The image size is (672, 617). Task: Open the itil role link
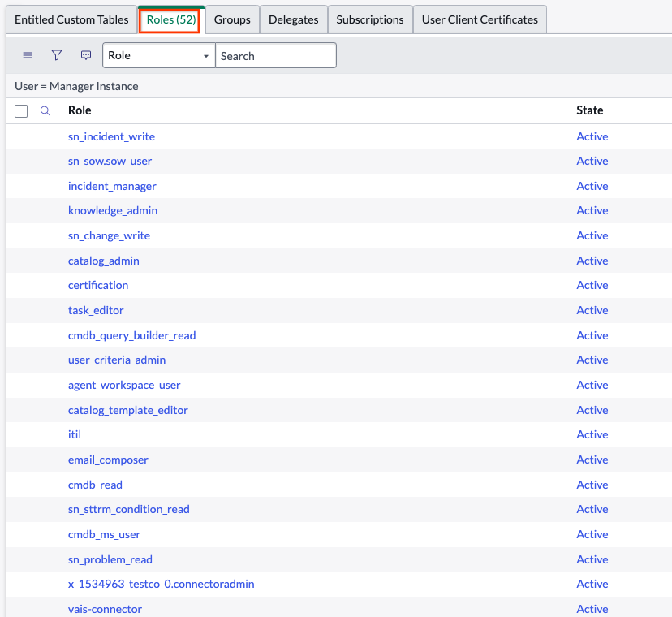point(75,434)
